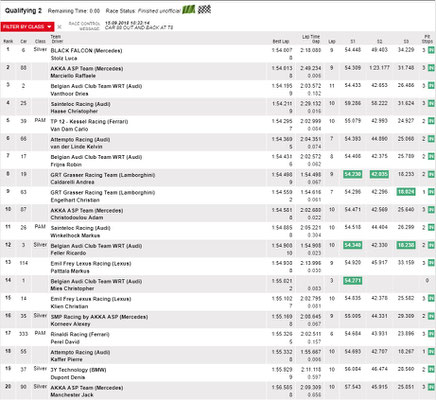Click highlighted S1 time 54.230
The width and height of the screenshot is (436, 400).
[353, 174]
